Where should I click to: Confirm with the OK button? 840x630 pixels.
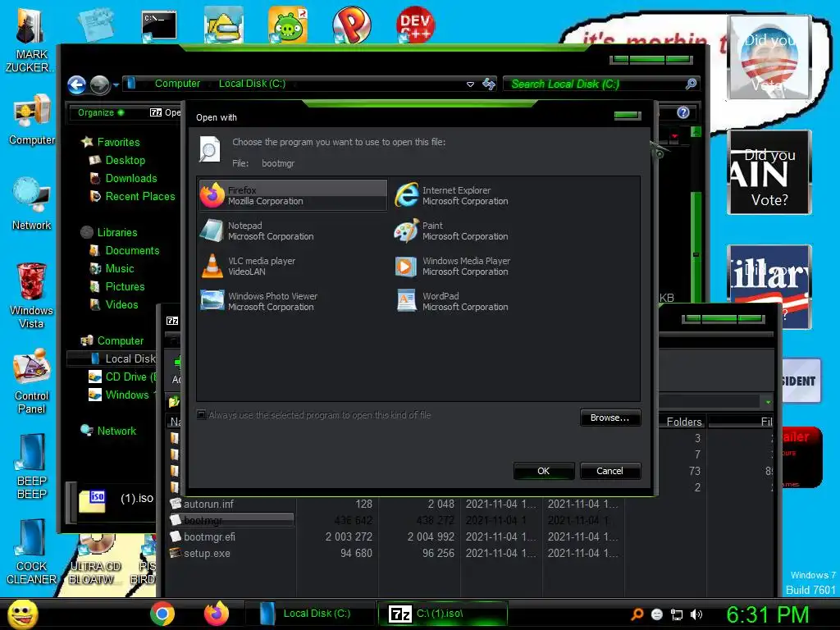tap(543, 471)
